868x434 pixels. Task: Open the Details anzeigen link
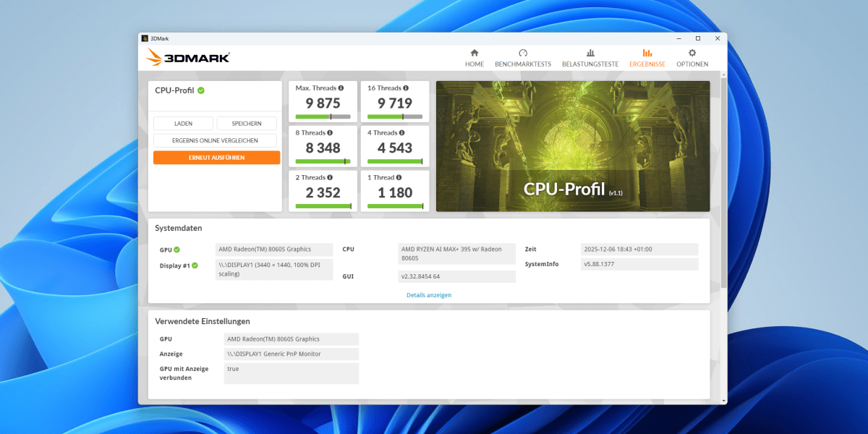pos(429,294)
